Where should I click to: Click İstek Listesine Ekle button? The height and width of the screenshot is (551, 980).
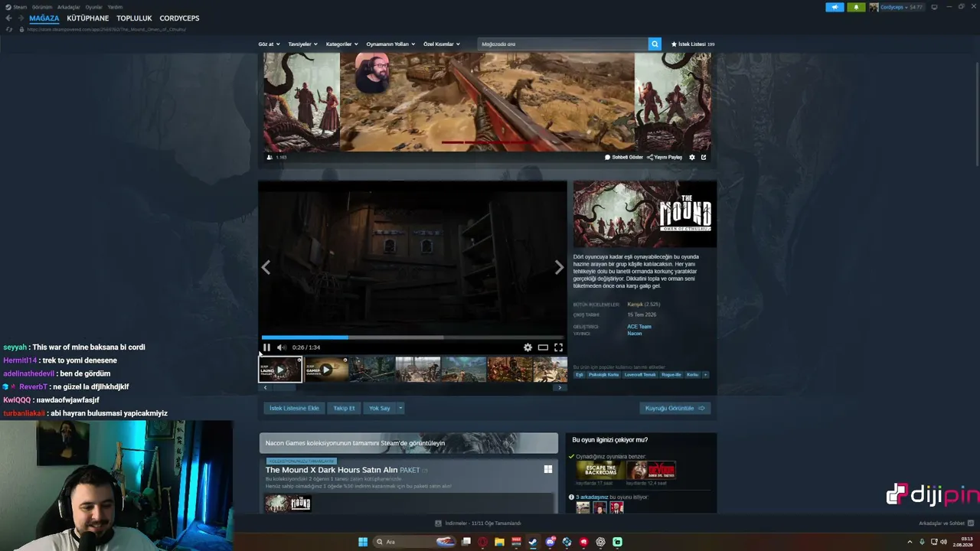tap(294, 408)
